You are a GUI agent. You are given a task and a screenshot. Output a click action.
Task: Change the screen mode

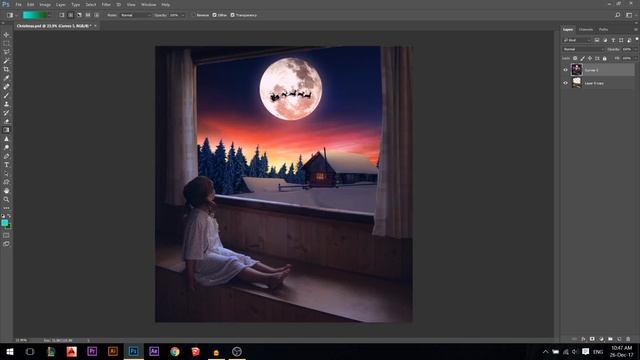click(x=6, y=244)
